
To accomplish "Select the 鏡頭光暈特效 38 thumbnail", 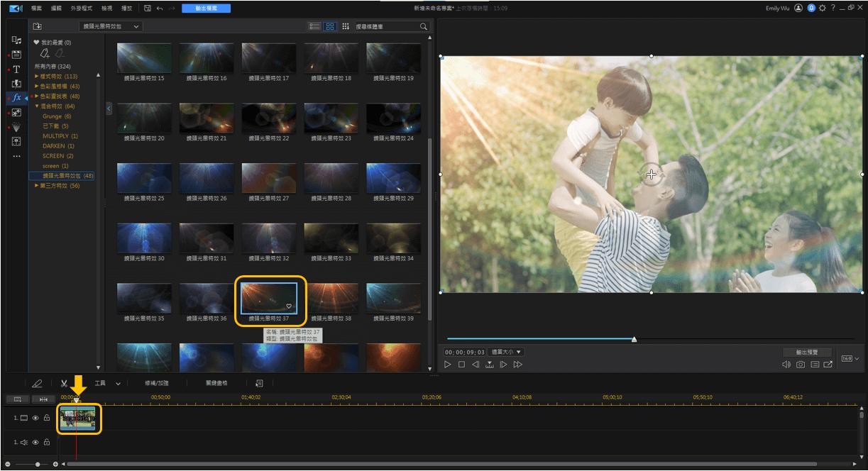I will (x=331, y=299).
